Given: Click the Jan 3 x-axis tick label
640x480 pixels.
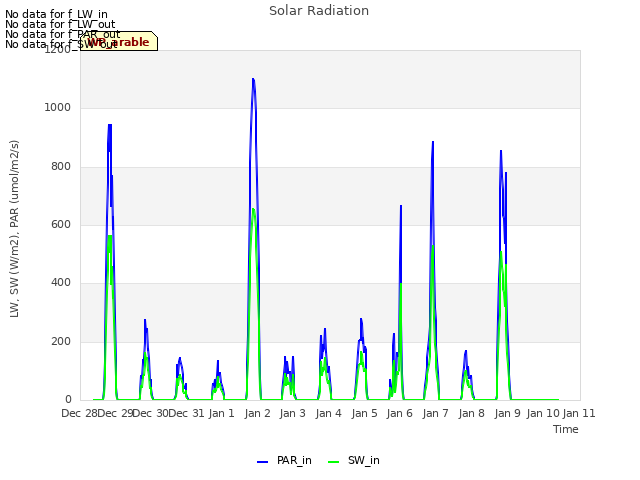Looking at the screenshot, I should tap(293, 413).
